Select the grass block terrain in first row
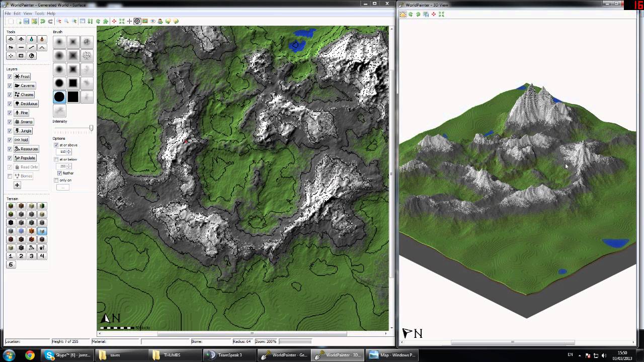644x362 pixels. point(11,206)
